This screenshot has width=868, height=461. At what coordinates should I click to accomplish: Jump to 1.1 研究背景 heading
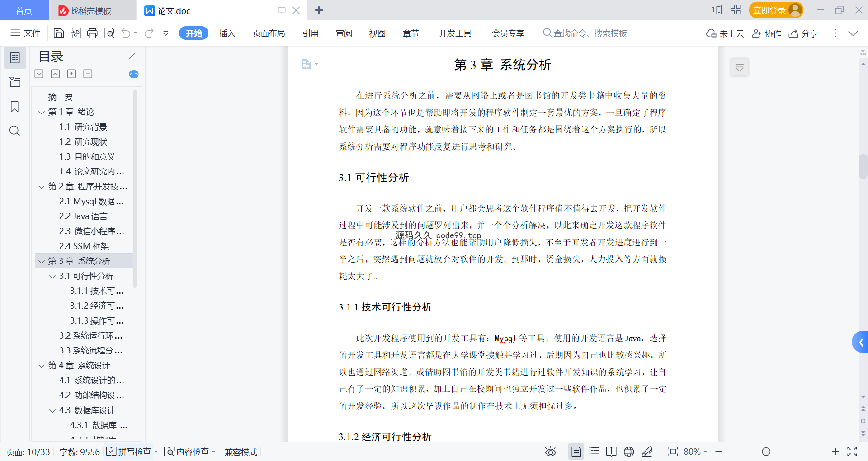point(83,127)
